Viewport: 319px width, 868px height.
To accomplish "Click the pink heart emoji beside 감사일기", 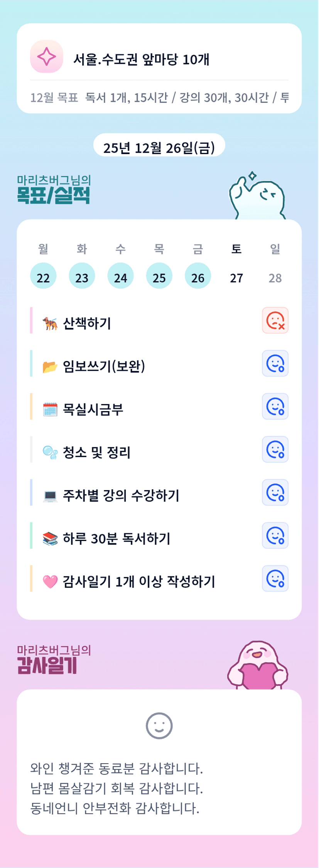I will click(x=50, y=581).
